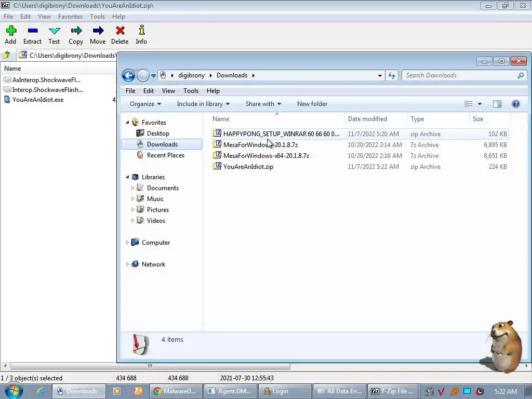Open the recent pages dropdown near Back
This screenshot has width=532, height=399.
tap(153, 75)
